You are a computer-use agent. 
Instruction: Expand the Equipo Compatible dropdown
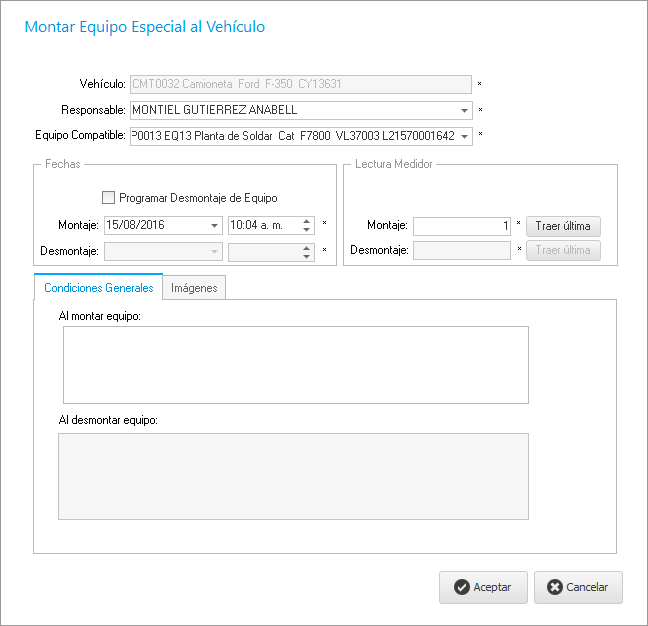click(x=465, y=136)
